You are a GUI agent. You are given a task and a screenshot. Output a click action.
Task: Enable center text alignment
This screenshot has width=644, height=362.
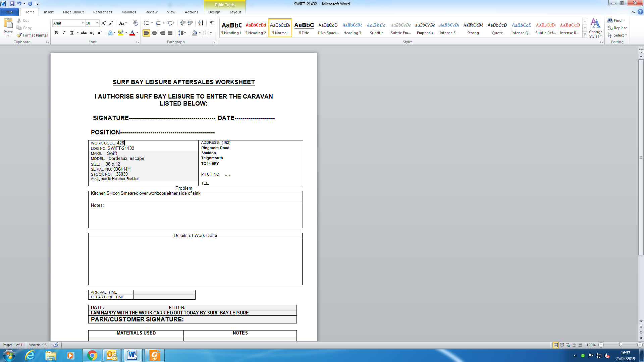click(154, 33)
